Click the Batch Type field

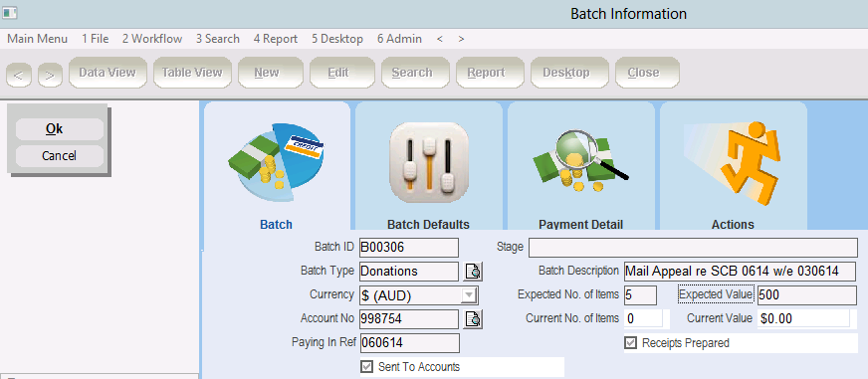click(x=409, y=272)
